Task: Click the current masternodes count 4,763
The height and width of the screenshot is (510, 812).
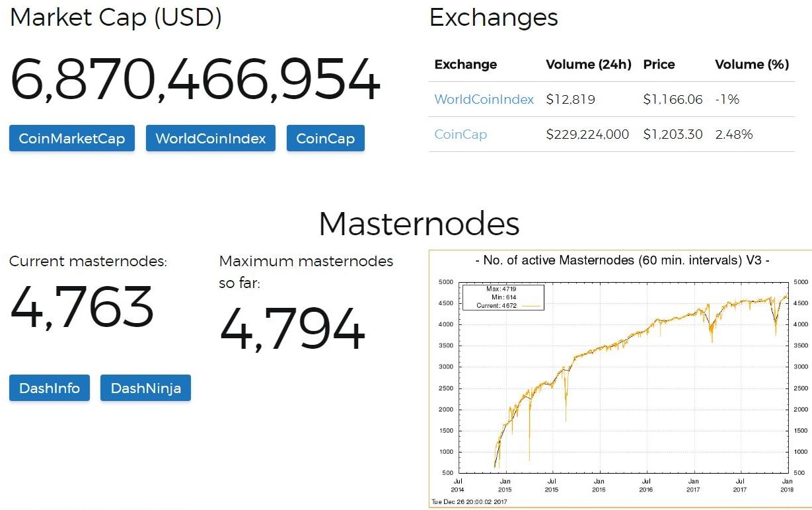Action: pyautogui.click(x=82, y=307)
